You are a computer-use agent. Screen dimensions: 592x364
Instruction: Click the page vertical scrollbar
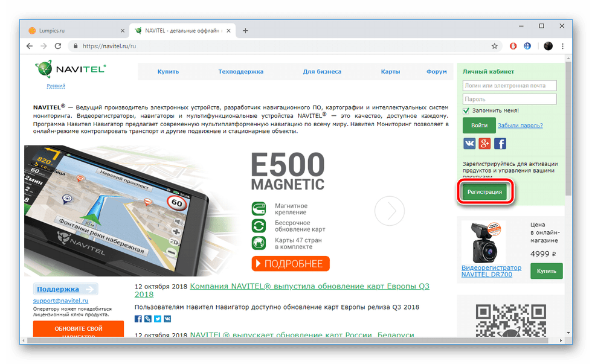coord(568,133)
